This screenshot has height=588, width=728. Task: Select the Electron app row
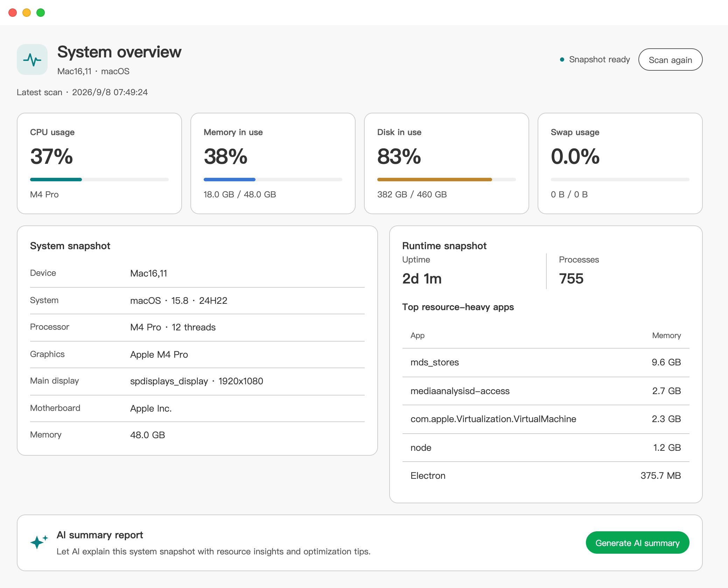(546, 476)
